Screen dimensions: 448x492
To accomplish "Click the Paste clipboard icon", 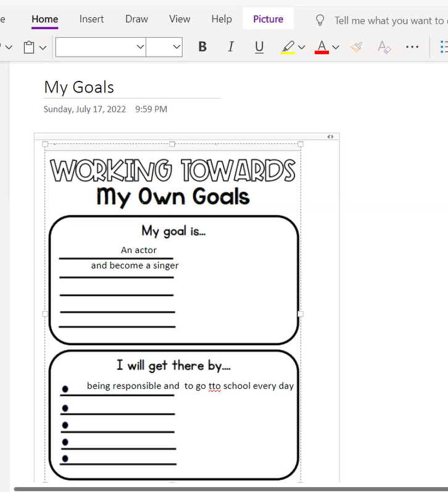I will (x=29, y=48).
